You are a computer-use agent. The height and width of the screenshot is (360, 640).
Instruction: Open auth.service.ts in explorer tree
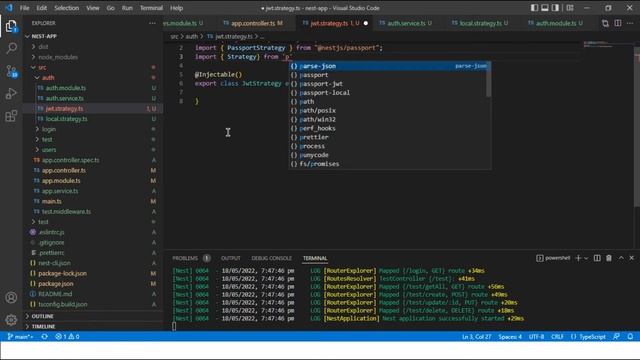click(x=64, y=98)
